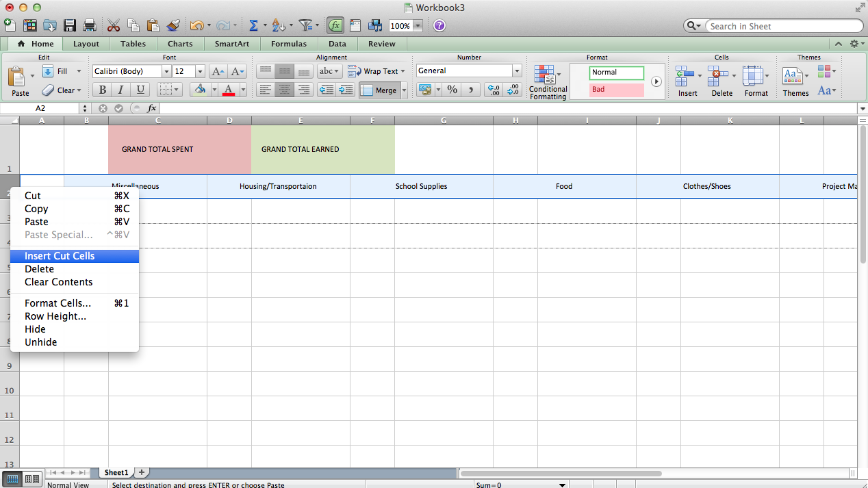This screenshot has height=488, width=868.
Task: Expand the Fill dropdown in Edit group
Action: [79, 71]
